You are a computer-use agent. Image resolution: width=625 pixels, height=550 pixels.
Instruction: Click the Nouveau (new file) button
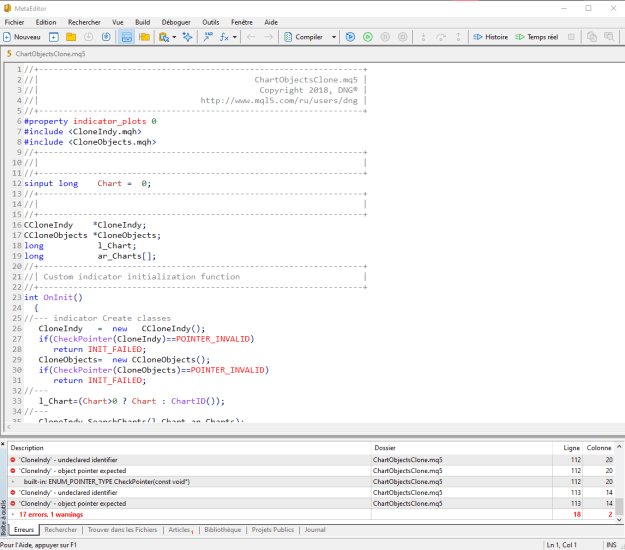pos(22,37)
